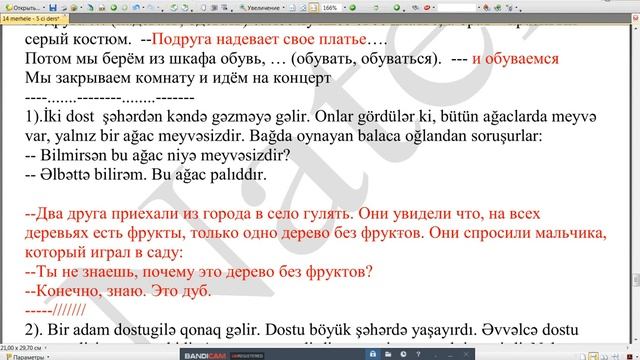Click the Bandicam clock timer icon
This screenshot has height=360, width=640.
point(403,354)
